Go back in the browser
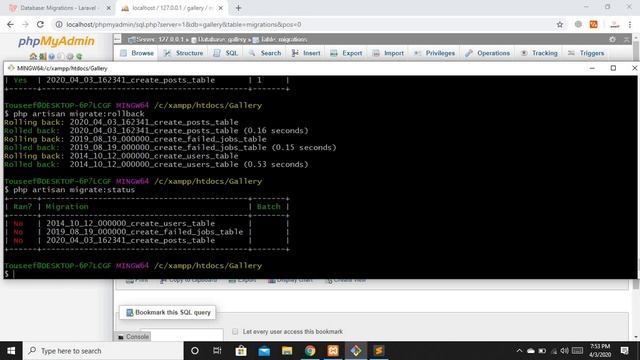 pos(10,24)
